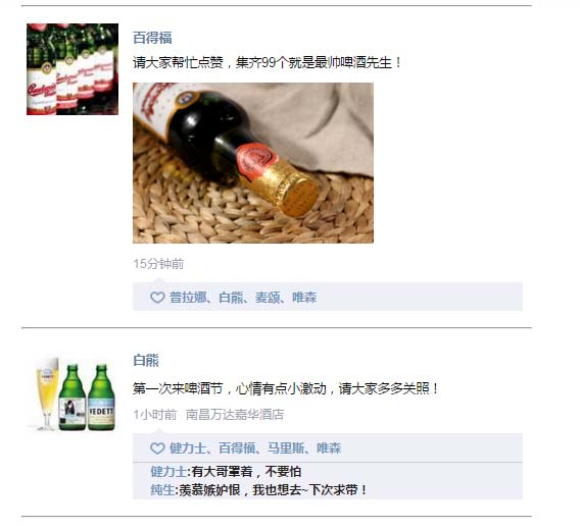Viewport: 580px width, 529px height.
Task: Open the 百得福 poster name link
Action: point(152,38)
